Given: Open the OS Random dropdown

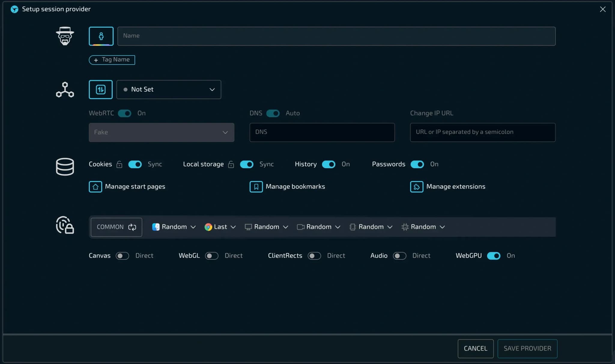Looking at the screenshot, I should [x=174, y=227].
